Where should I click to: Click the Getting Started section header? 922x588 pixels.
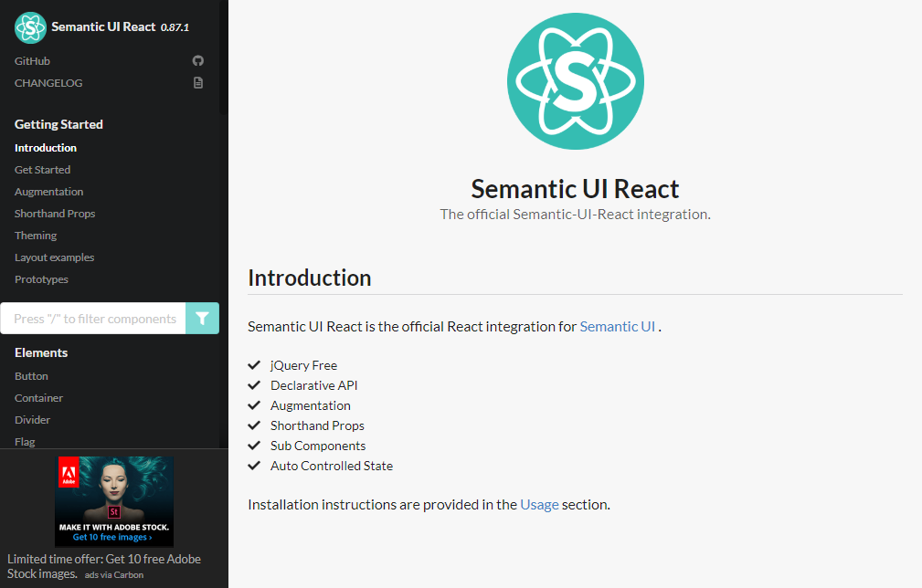tap(58, 124)
